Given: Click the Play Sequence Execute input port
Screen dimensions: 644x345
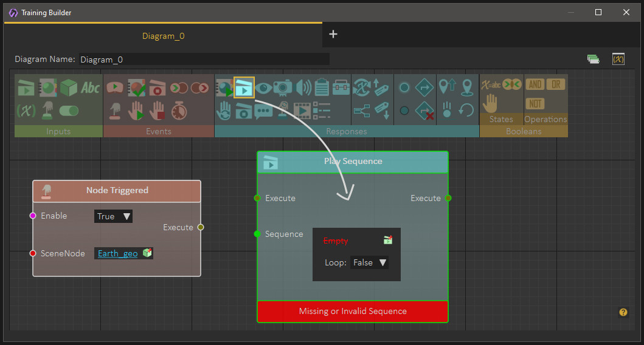Looking at the screenshot, I should (x=257, y=198).
